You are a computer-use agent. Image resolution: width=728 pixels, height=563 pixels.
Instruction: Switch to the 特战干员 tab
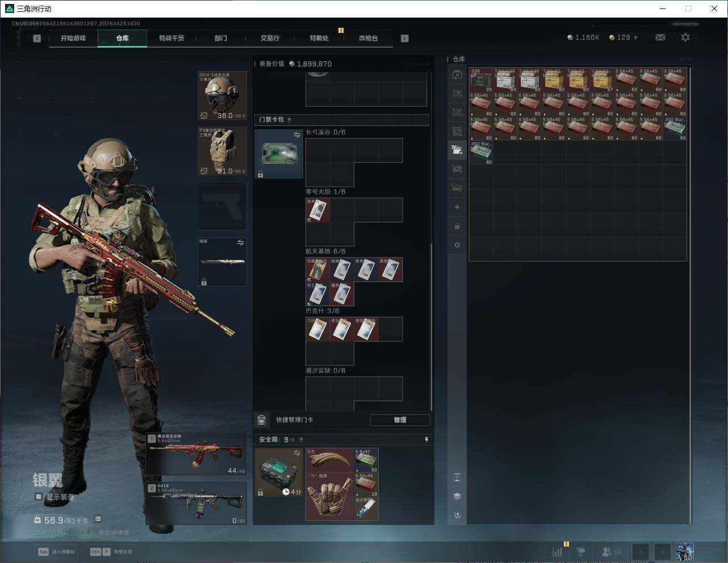pyautogui.click(x=171, y=38)
